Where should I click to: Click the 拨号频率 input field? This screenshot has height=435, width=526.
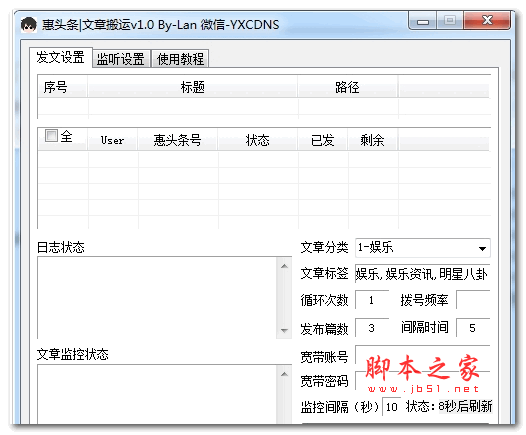pos(473,300)
